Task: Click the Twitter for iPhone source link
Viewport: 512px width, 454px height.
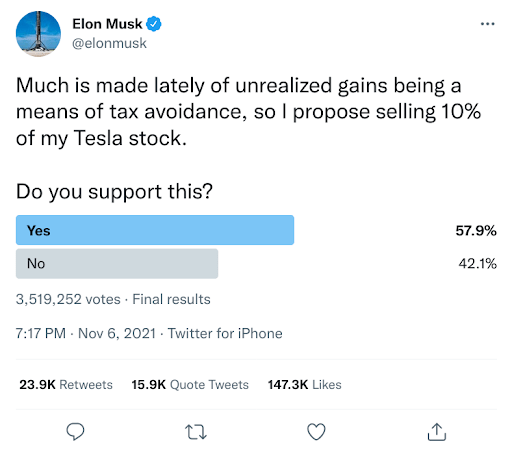Action: coord(225,333)
